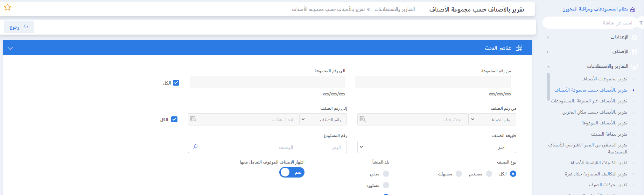Click التقارير والاستطلاعات collapse chevron

548,67
